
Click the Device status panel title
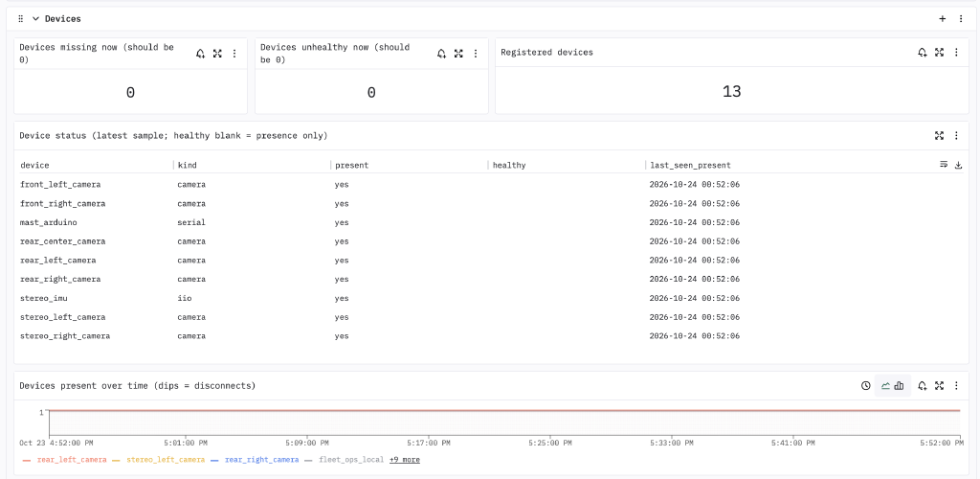pos(173,136)
